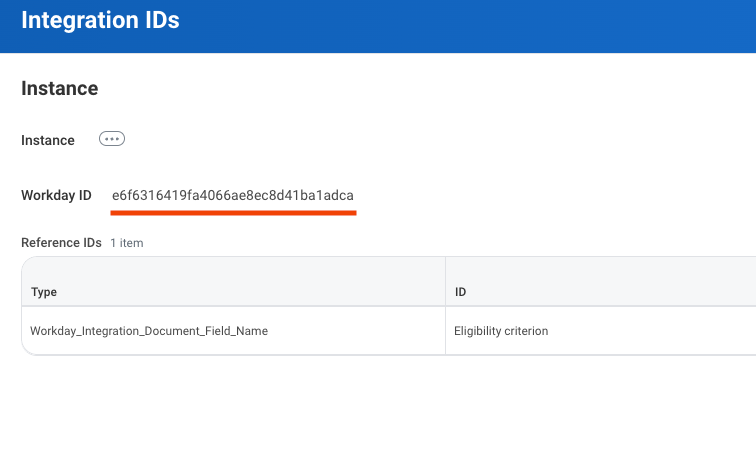Open the Instance related actions ellipsis button
Screen dimensions: 756x457
tap(112, 139)
